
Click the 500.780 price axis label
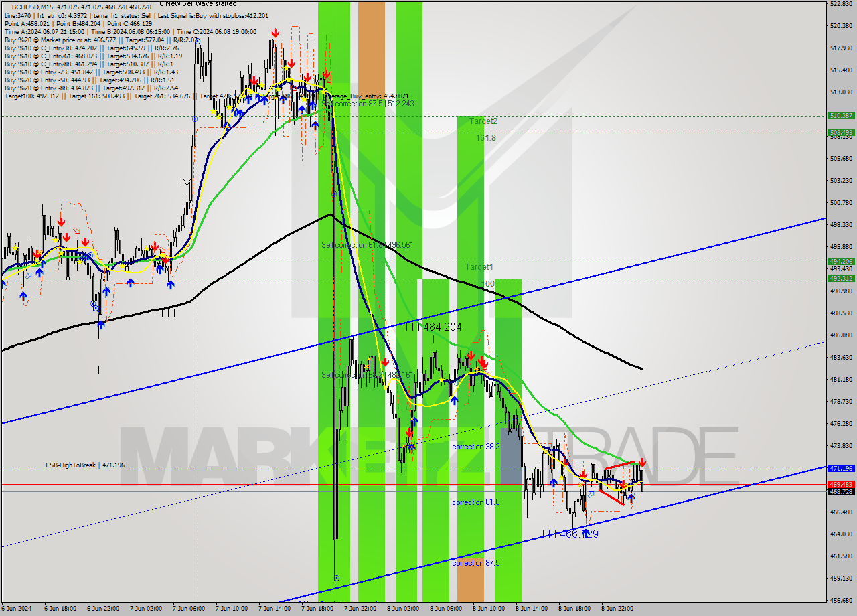pyautogui.click(x=841, y=202)
